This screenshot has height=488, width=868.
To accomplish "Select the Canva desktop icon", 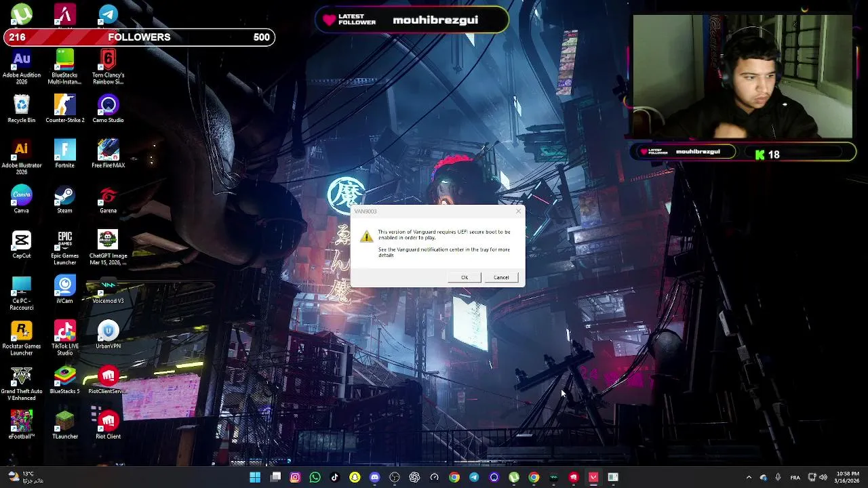I will [x=22, y=199].
